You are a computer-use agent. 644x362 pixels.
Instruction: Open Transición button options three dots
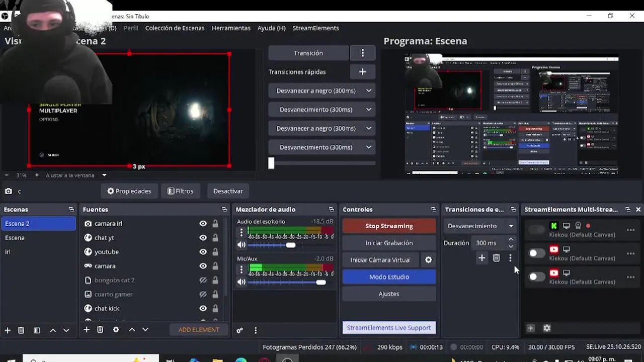(x=363, y=53)
